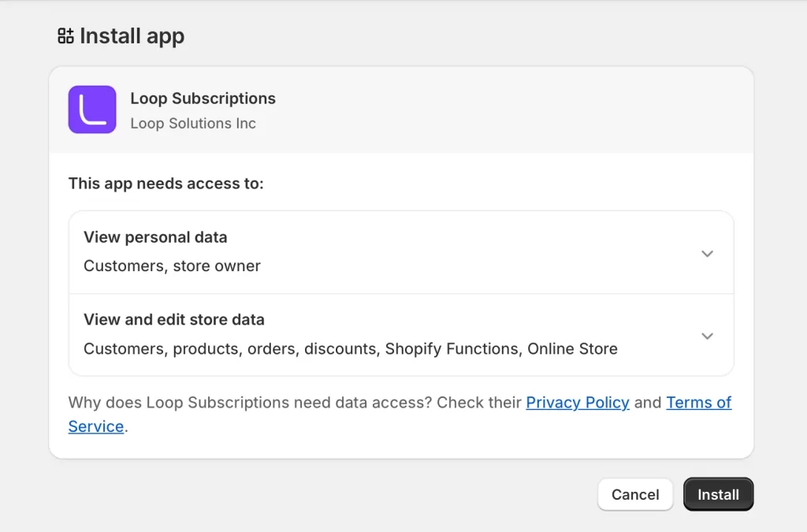This screenshot has width=807, height=532.
Task: Click the 'Customers, store owner' description
Action: click(172, 266)
